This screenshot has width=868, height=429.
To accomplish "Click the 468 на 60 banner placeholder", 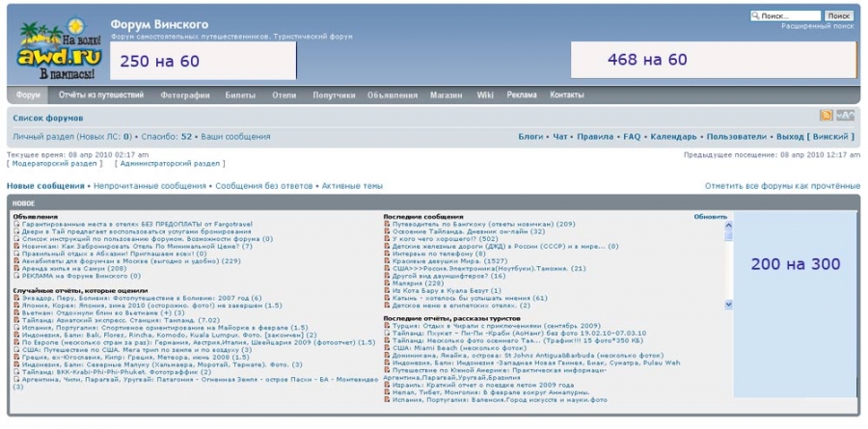I will pos(714,60).
